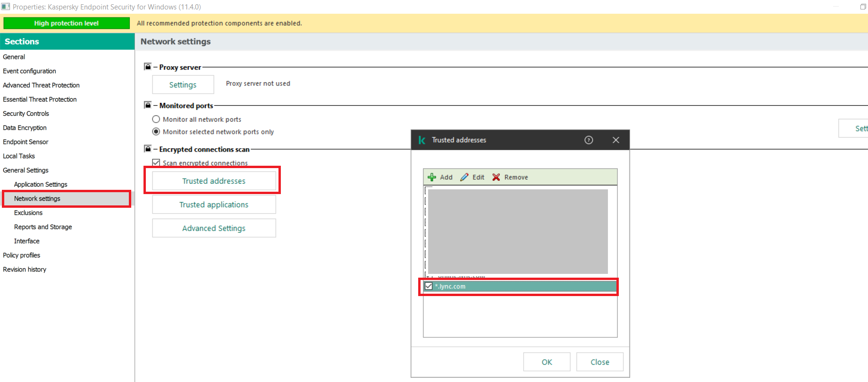Image resolution: width=868 pixels, height=382 pixels.
Task: Click the Add plus icon in Trusted addresses
Action: coord(431,177)
